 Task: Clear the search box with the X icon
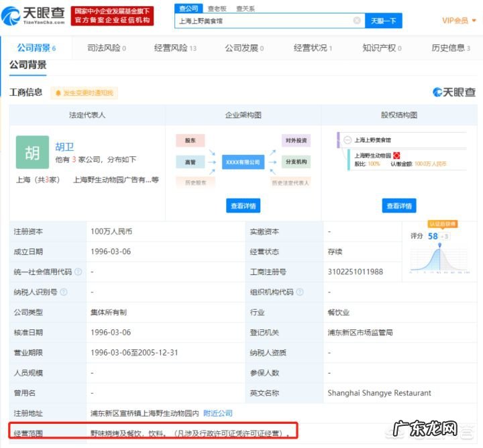[357, 21]
